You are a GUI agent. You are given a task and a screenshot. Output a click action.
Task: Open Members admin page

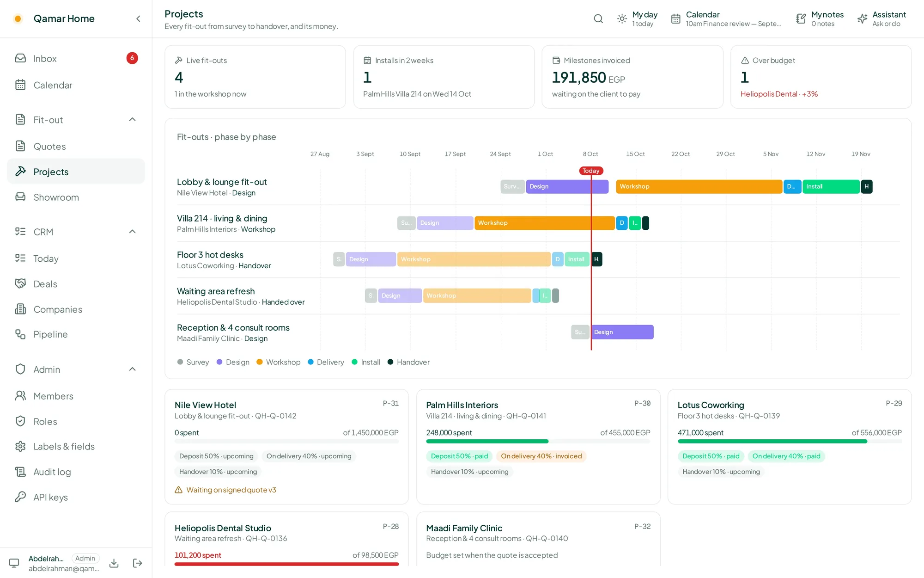click(76, 396)
